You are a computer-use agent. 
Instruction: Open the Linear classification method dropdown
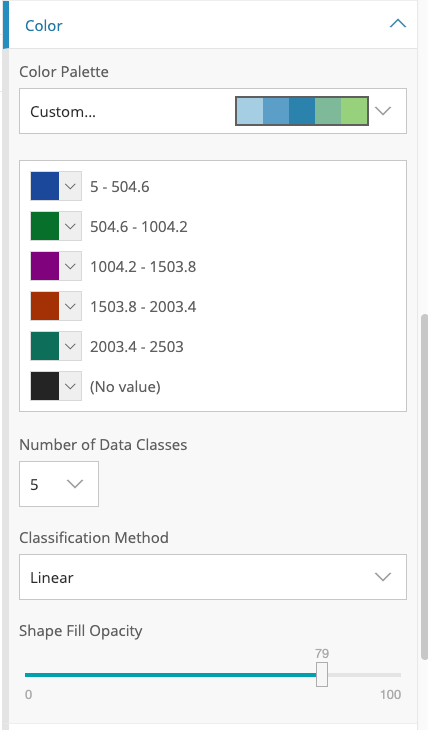click(213, 577)
